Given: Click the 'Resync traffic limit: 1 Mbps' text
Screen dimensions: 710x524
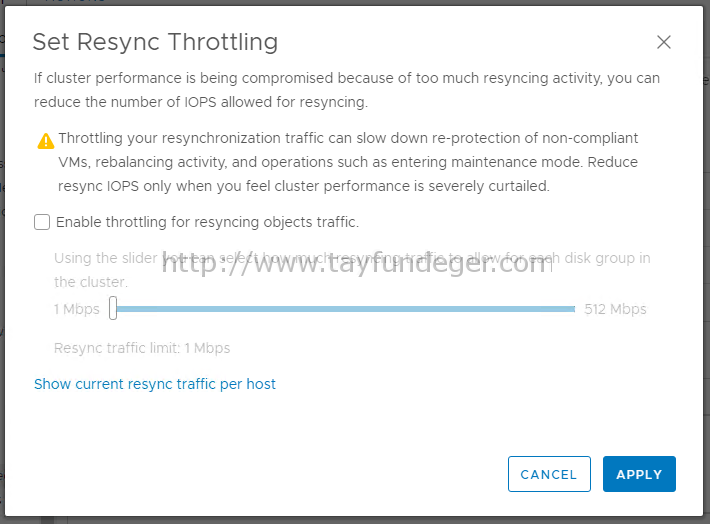Looking at the screenshot, I should tap(142, 348).
